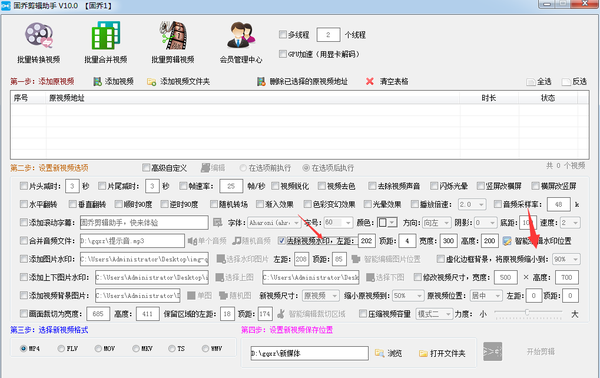Open the 批量转换视频 tool
The height and width of the screenshot is (378, 600).
point(39,43)
